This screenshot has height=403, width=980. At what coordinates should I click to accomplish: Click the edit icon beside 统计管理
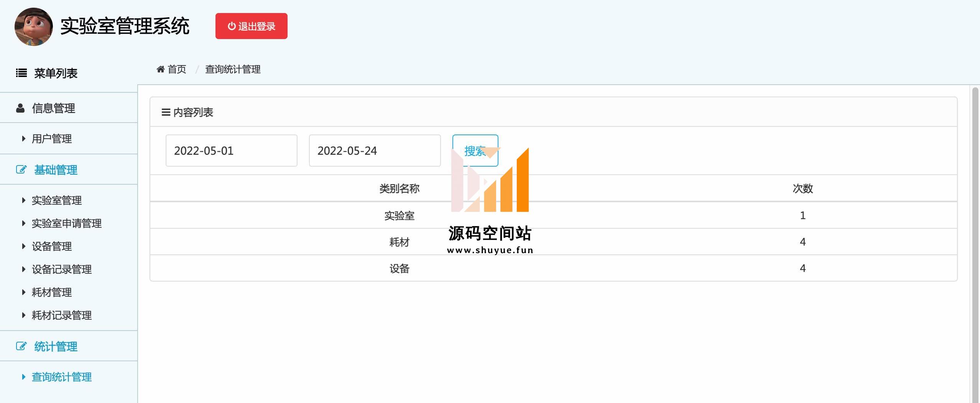[21, 346]
